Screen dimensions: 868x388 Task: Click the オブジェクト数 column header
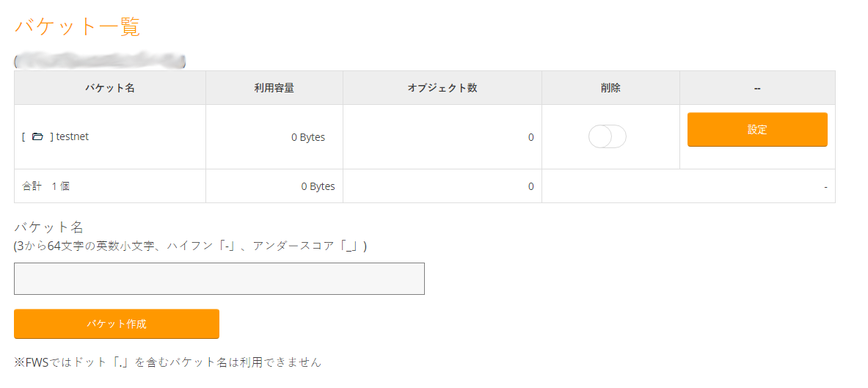tap(442, 88)
